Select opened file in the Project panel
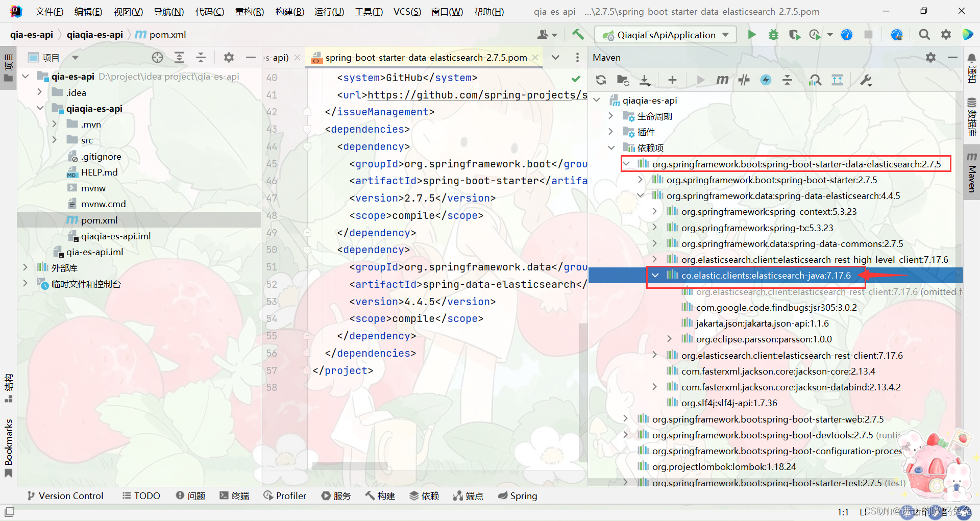 pos(158,58)
